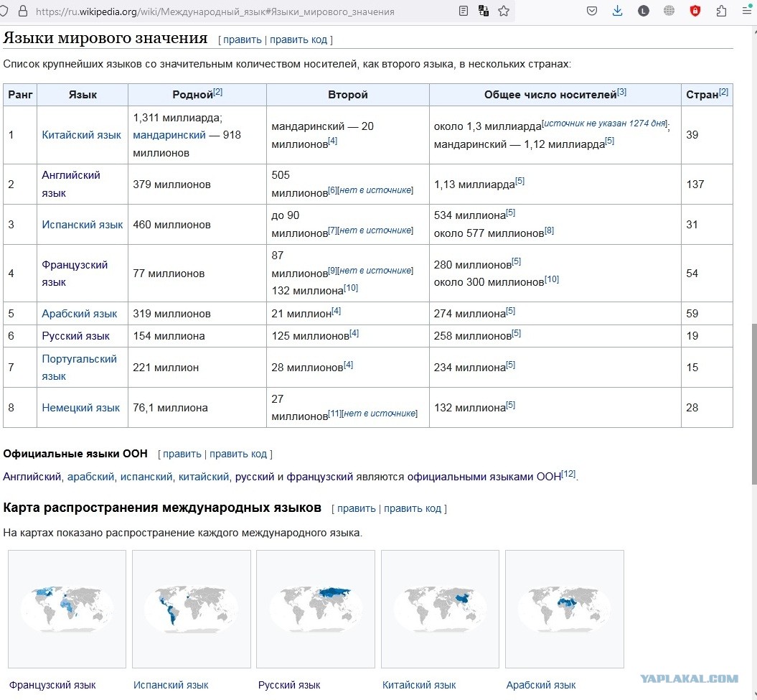This screenshot has width=757, height=700.
Task: Open 'официальными языками ООН' link
Action: [x=484, y=477]
